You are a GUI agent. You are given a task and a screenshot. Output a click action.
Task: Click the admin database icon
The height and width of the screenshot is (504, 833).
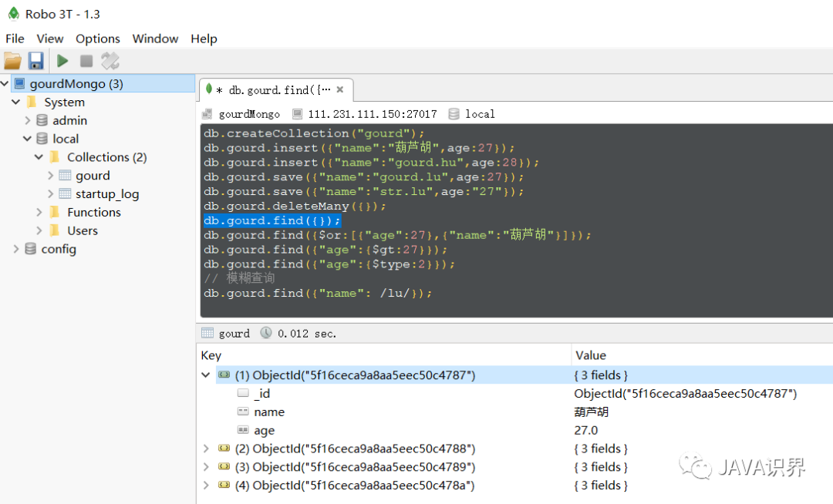(42, 120)
